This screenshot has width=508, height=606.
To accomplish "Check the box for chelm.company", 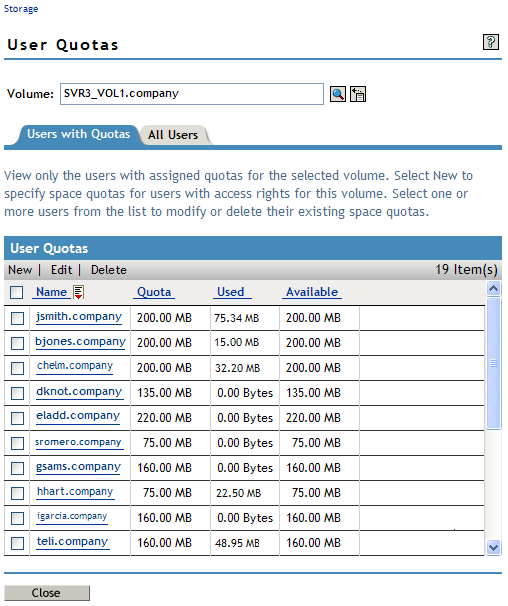I will click(17, 368).
